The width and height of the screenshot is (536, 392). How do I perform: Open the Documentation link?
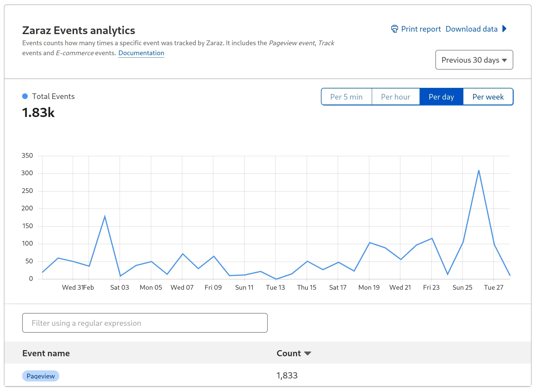click(x=141, y=53)
